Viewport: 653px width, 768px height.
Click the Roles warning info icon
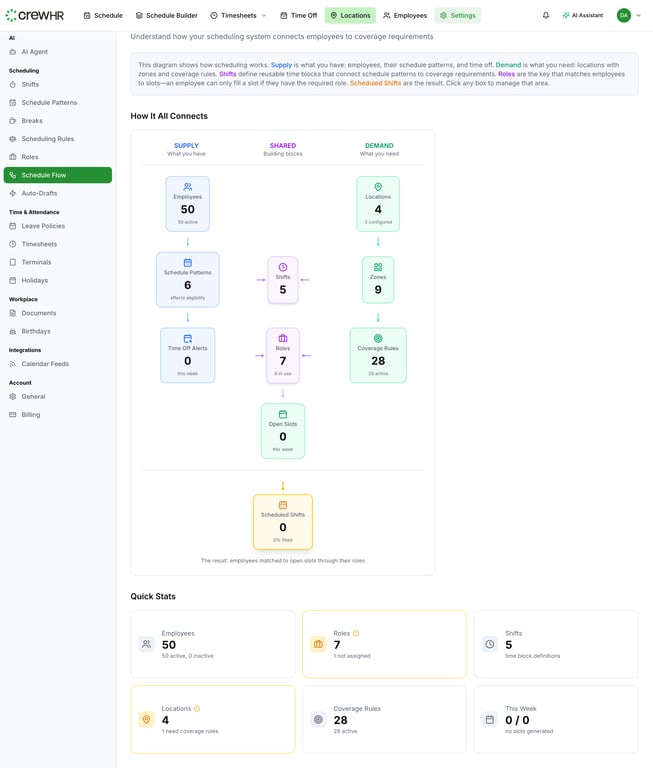click(x=356, y=633)
